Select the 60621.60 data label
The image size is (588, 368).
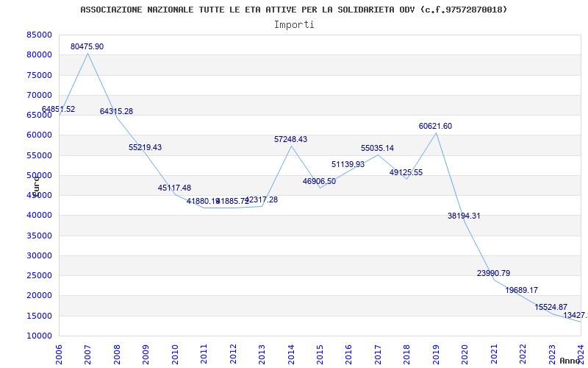pos(435,126)
